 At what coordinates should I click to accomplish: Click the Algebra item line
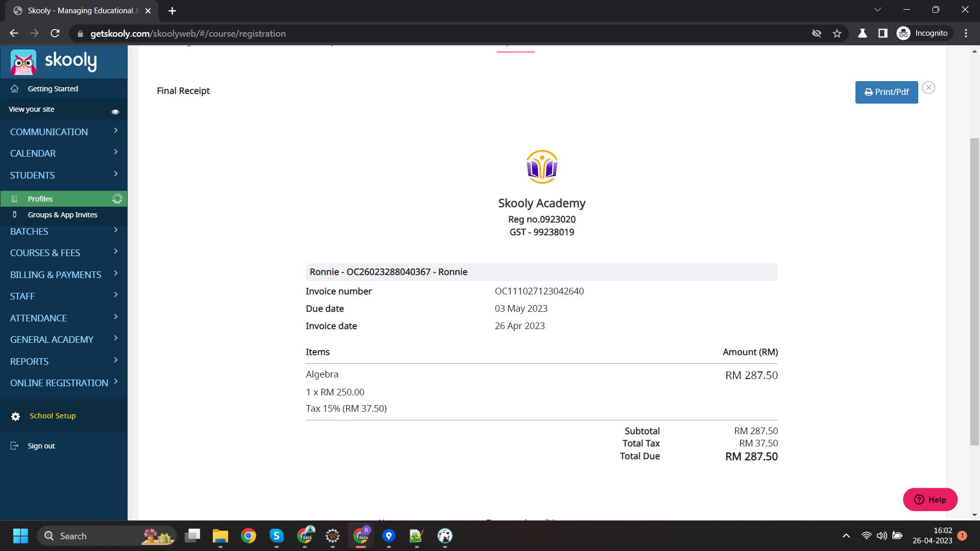(x=322, y=374)
